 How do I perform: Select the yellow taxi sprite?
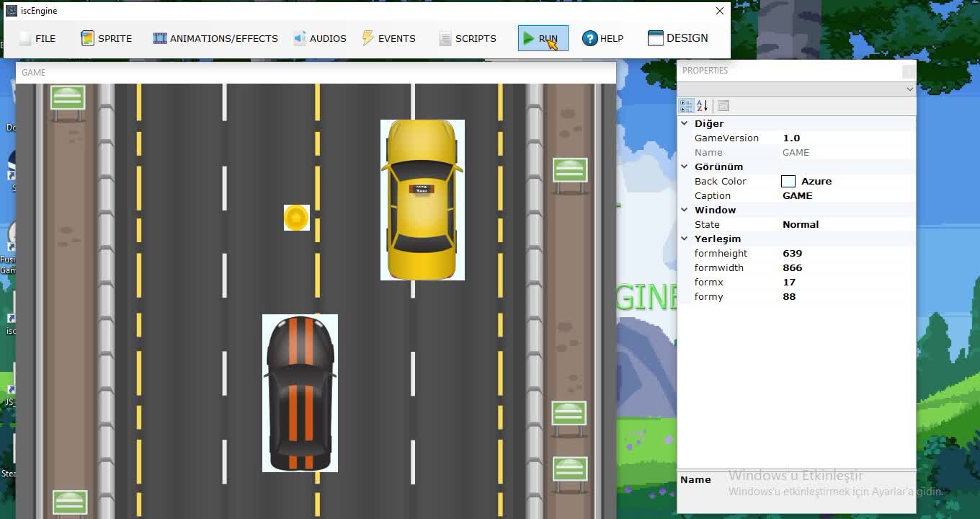[x=422, y=200]
